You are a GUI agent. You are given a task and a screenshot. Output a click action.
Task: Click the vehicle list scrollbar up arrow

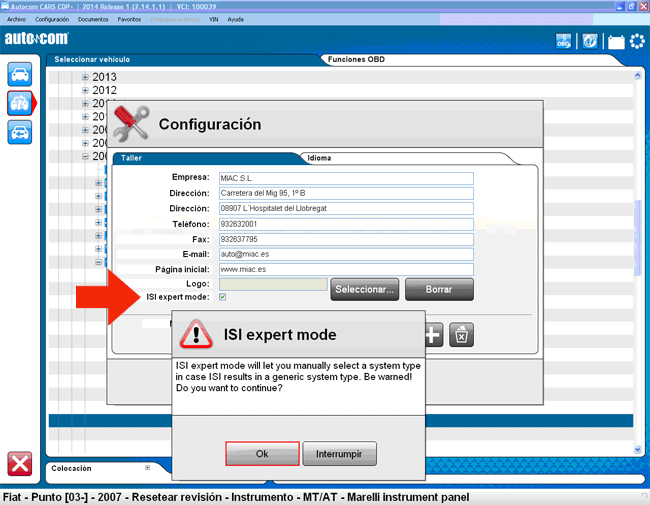click(x=638, y=75)
